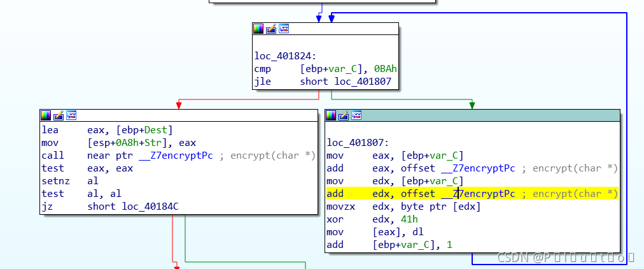Click mov edx, [ebp+var_C] line
Screen dimensions: 644x269
[x=395, y=181]
